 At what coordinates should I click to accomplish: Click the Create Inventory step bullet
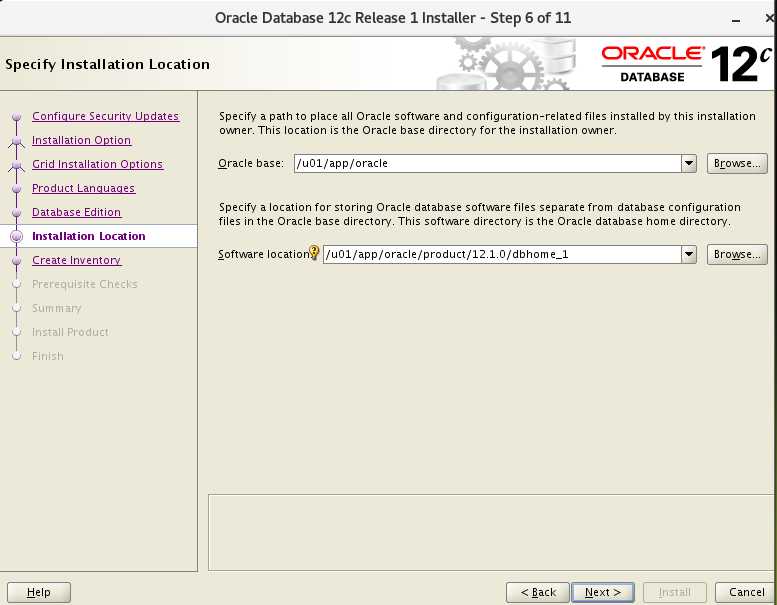coord(16,261)
